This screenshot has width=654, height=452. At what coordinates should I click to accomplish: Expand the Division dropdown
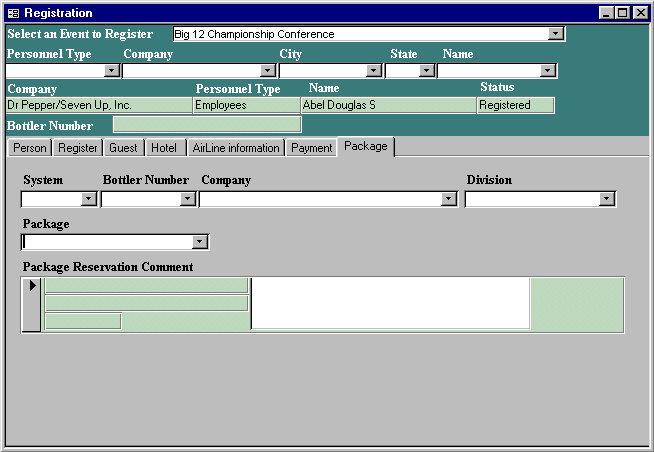point(607,199)
